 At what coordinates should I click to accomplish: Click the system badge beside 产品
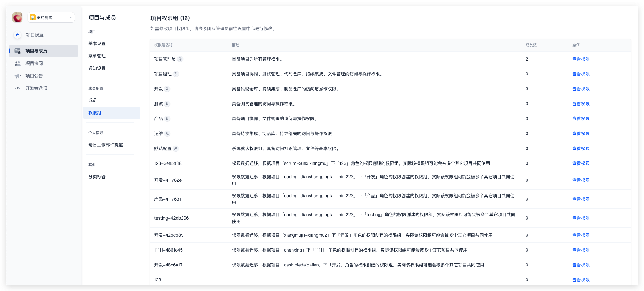click(x=167, y=119)
